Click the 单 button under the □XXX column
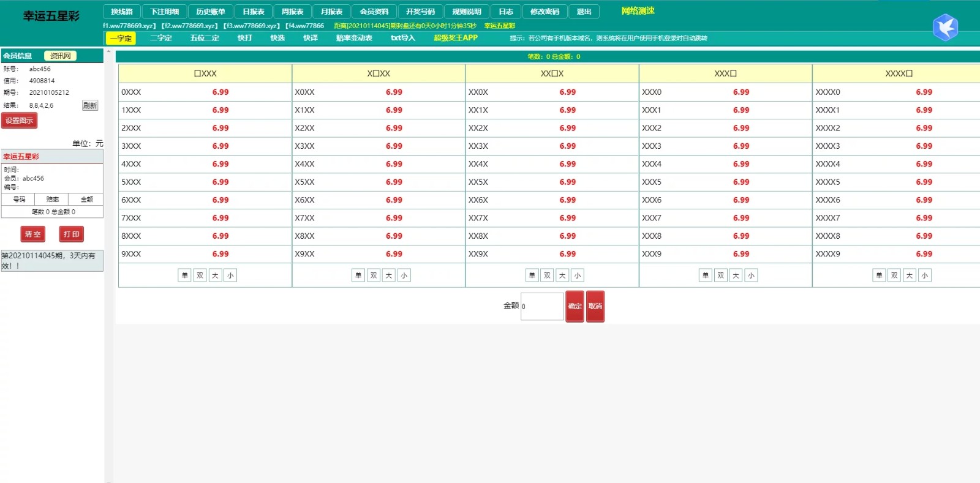980x483 pixels. pos(185,275)
